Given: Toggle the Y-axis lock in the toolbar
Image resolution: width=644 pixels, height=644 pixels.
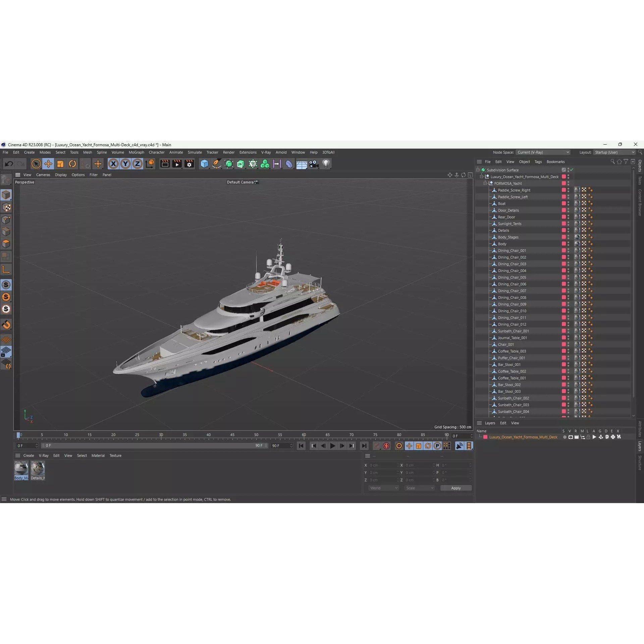Looking at the screenshot, I should 125,164.
